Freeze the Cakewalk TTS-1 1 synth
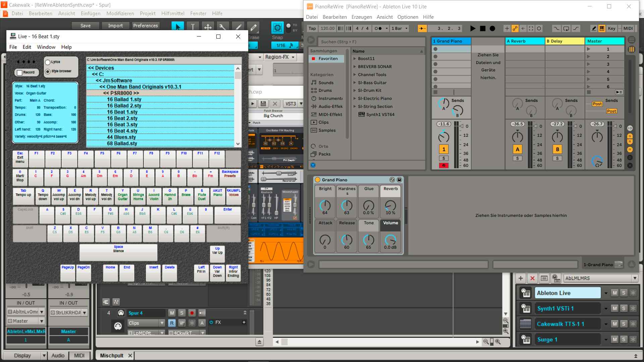Image resolution: width=644 pixels, height=362 pixels. [633, 324]
